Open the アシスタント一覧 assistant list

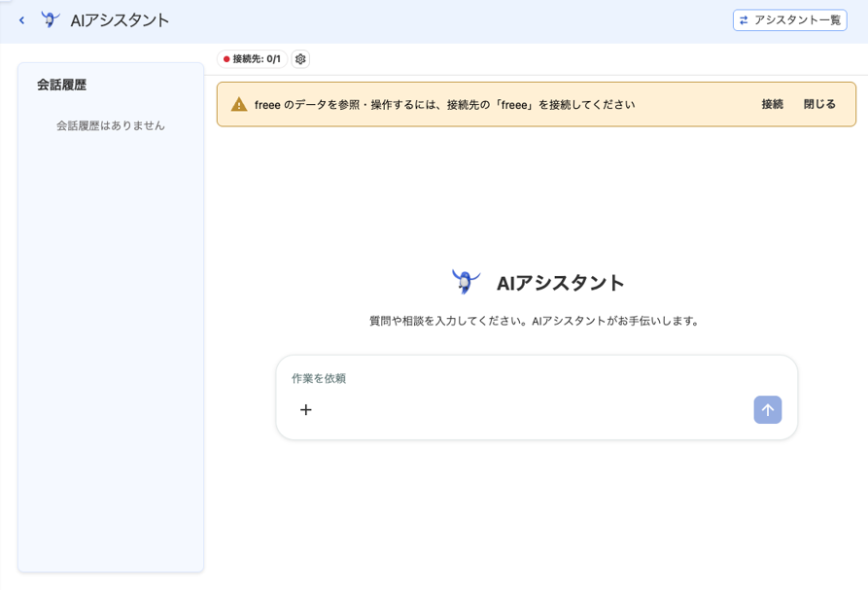coord(789,19)
